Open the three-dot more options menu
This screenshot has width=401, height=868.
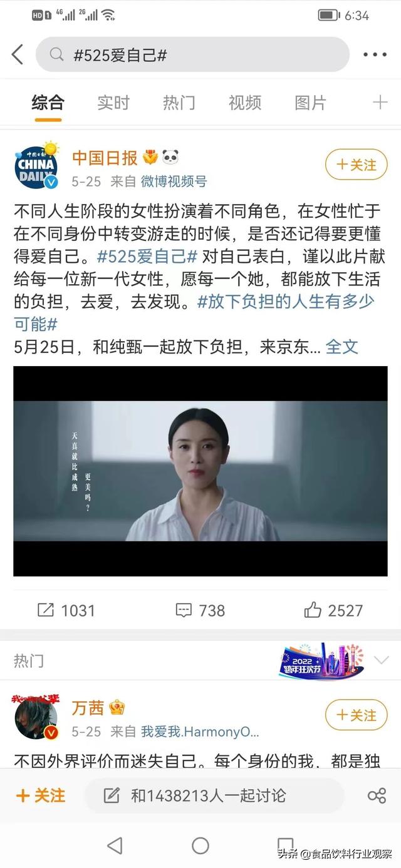pyautogui.click(x=375, y=54)
